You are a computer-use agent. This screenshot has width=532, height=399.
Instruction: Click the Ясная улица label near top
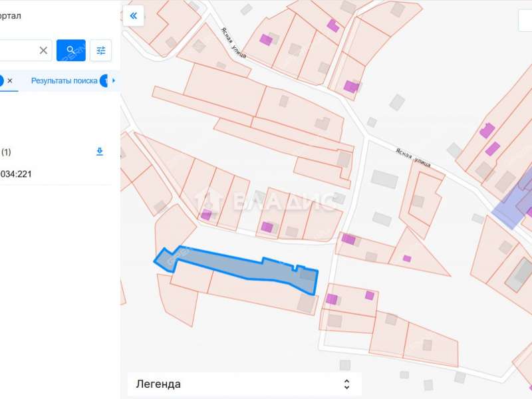coord(233,44)
